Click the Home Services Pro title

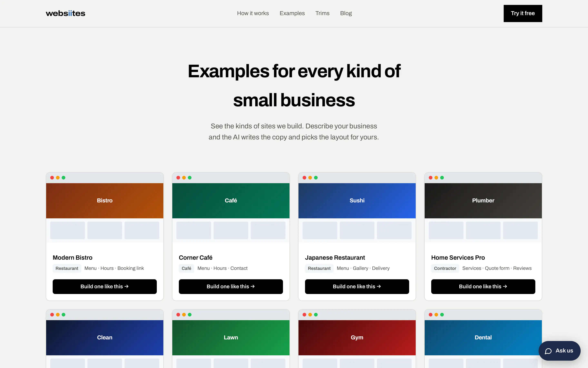coord(458,258)
